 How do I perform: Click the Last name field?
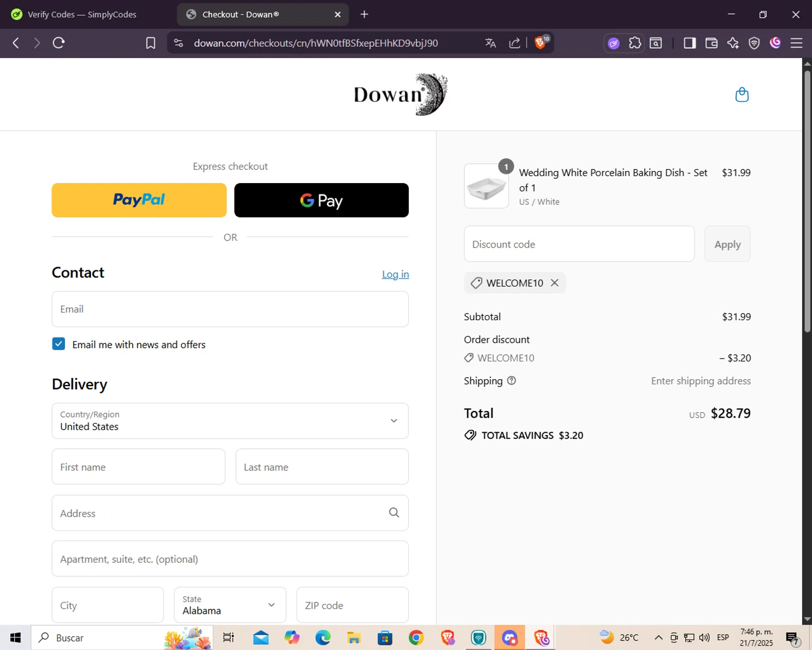[322, 466]
